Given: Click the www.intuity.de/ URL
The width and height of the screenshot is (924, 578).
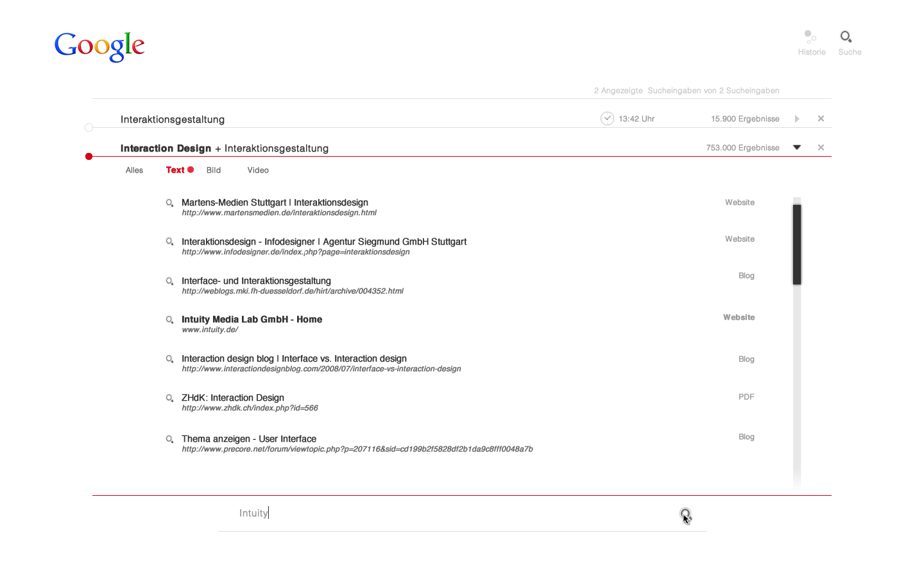Looking at the screenshot, I should (x=210, y=329).
